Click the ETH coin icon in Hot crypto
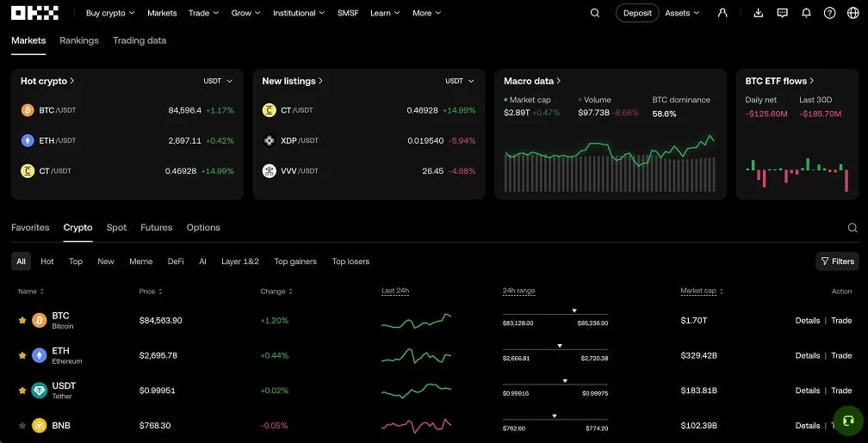Viewport: 868px width, 443px height. [x=28, y=140]
